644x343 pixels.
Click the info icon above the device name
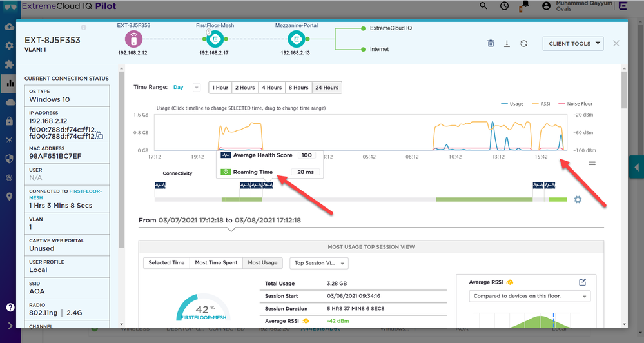pos(83,28)
